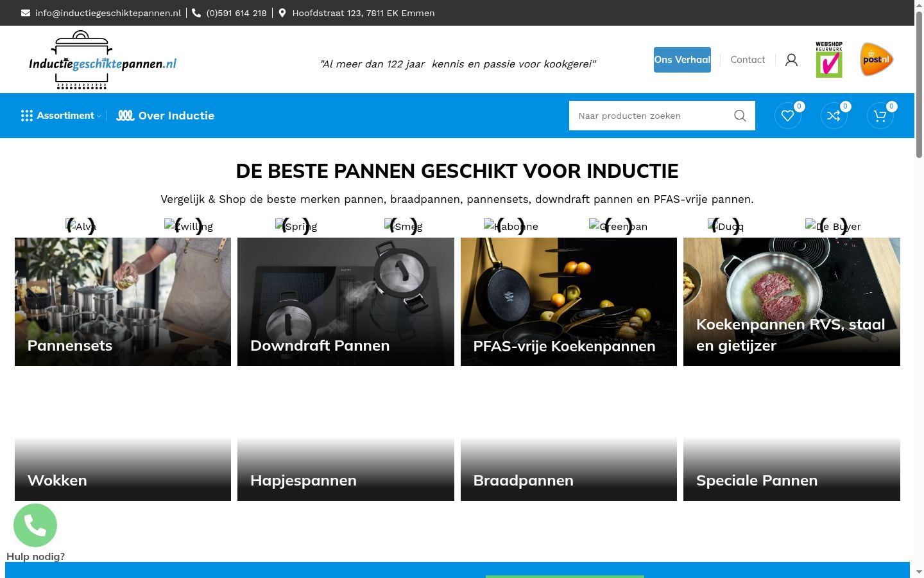Open the Braadpannen category tile
The height and width of the screenshot is (578, 924).
(x=569, y=437)
